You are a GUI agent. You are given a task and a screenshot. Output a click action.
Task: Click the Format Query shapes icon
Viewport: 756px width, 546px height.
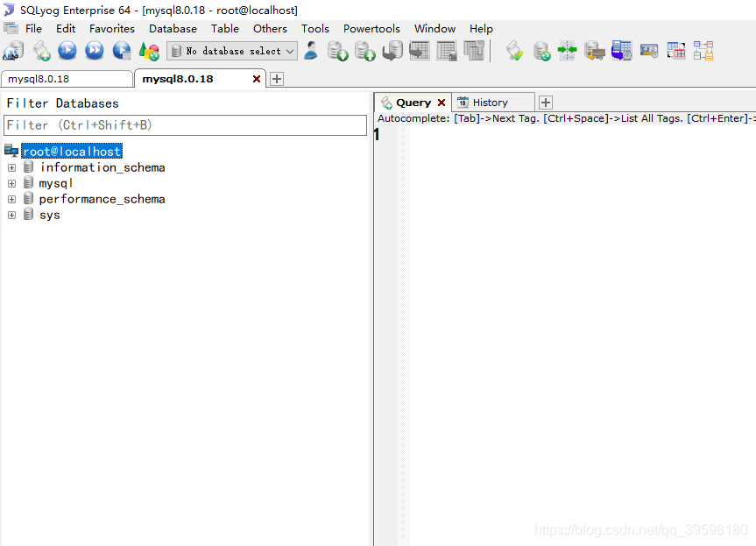click(149, 51)
